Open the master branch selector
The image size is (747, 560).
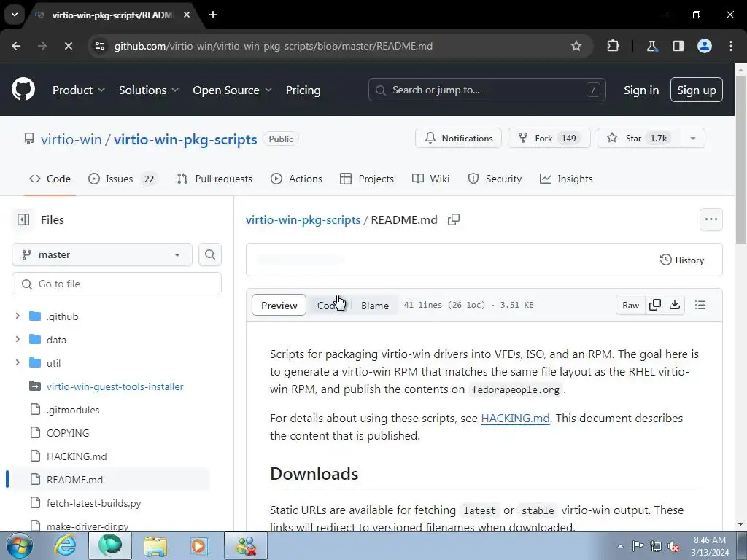(x=102, y=254)
